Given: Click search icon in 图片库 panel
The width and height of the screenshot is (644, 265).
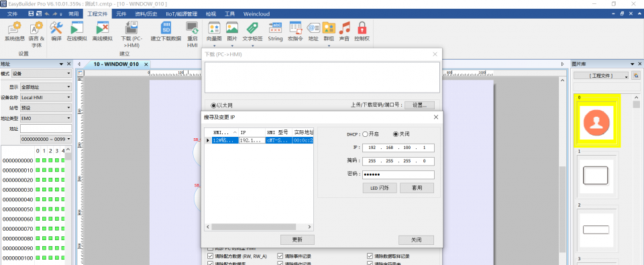Looking at the screenshot, I should tap(636, 76).
